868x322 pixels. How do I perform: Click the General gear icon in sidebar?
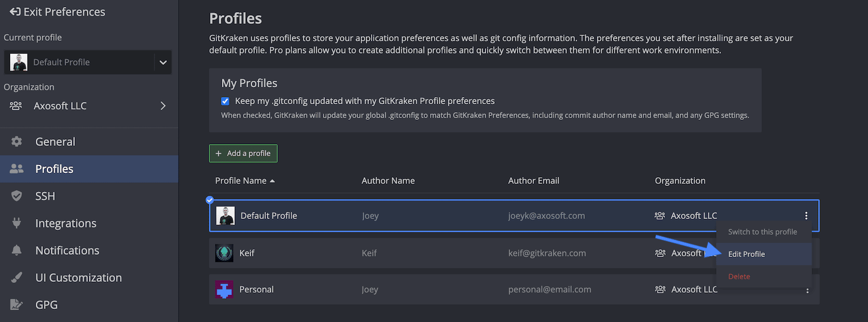[17, 141]
